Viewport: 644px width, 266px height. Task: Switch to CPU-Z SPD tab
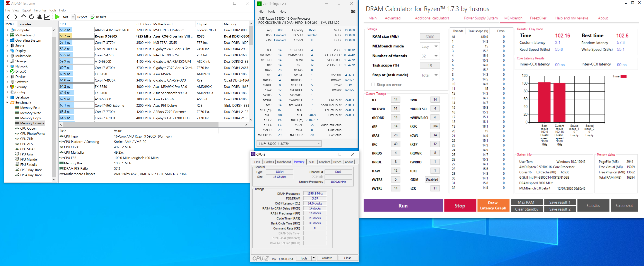click(311, 162)
